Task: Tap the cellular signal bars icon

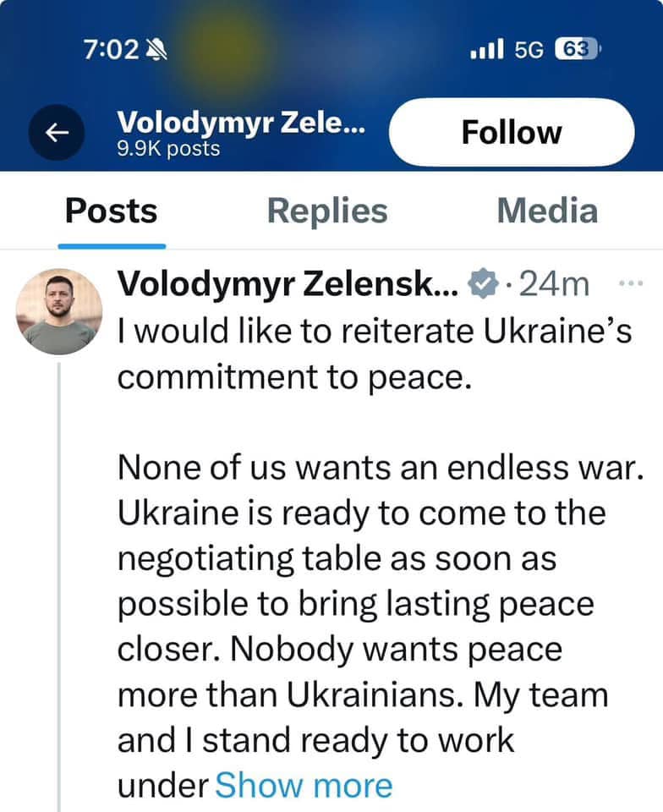Action: click(x=487, y=49)
